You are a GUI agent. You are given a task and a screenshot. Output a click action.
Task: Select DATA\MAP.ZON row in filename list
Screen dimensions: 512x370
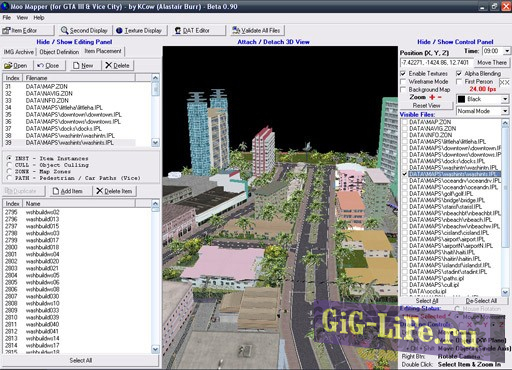70,87
